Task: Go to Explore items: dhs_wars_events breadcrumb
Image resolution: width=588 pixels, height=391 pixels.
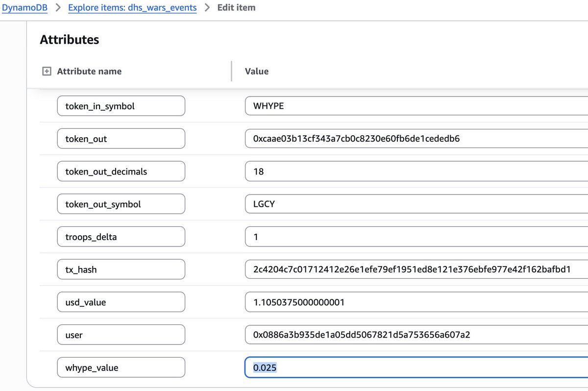Action: pos(132,8)
